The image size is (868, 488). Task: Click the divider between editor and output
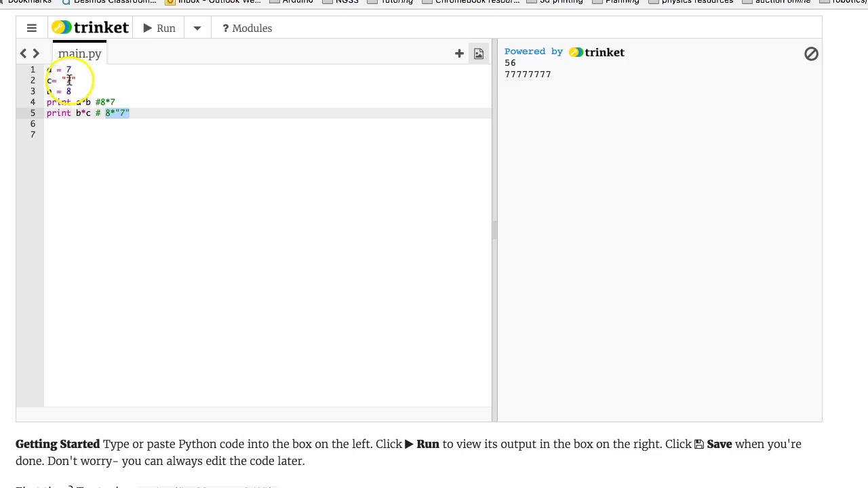[x=494, y=230]
